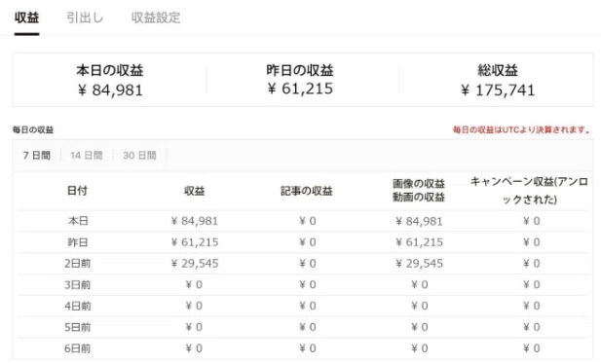Click the red UTC settlement notice

pyautogui.click(x=521, y=129)
